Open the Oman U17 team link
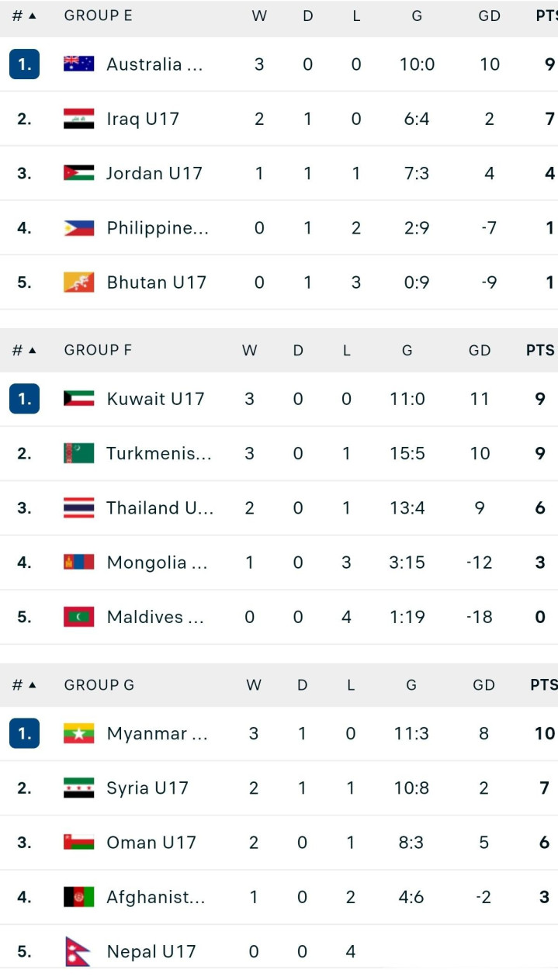 point(151,843)
